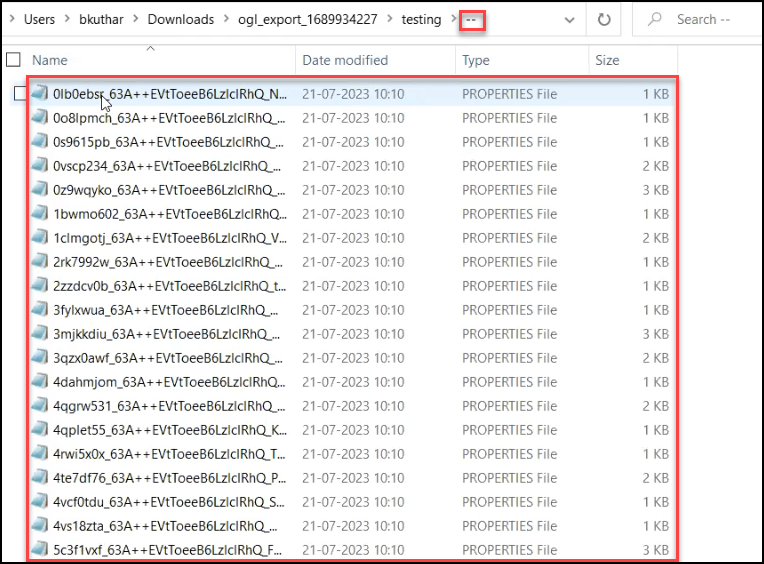Sort files by Date modified column
The width and height of the screenshot is (764, 564).
coord(345,60)
